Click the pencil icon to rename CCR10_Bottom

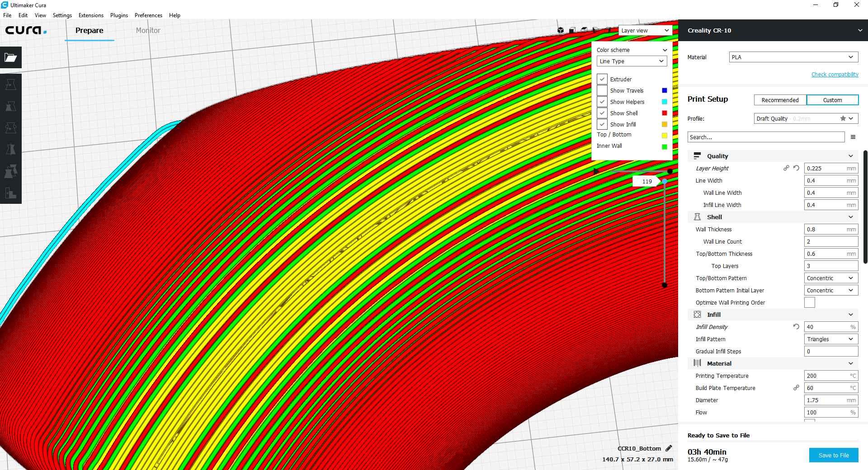(669, 448)
